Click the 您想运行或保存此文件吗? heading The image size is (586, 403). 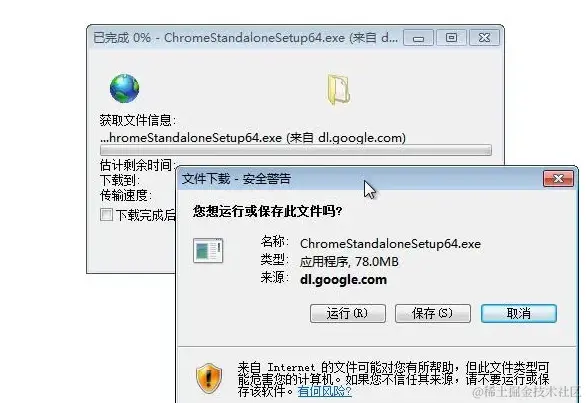pos(268,212)
